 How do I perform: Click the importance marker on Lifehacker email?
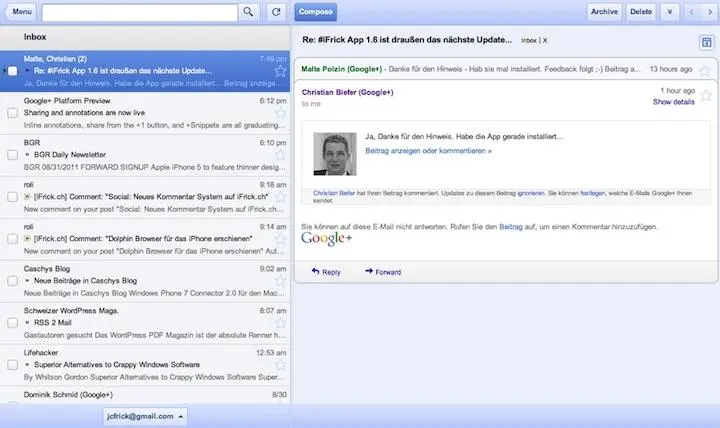coord(27,365)
